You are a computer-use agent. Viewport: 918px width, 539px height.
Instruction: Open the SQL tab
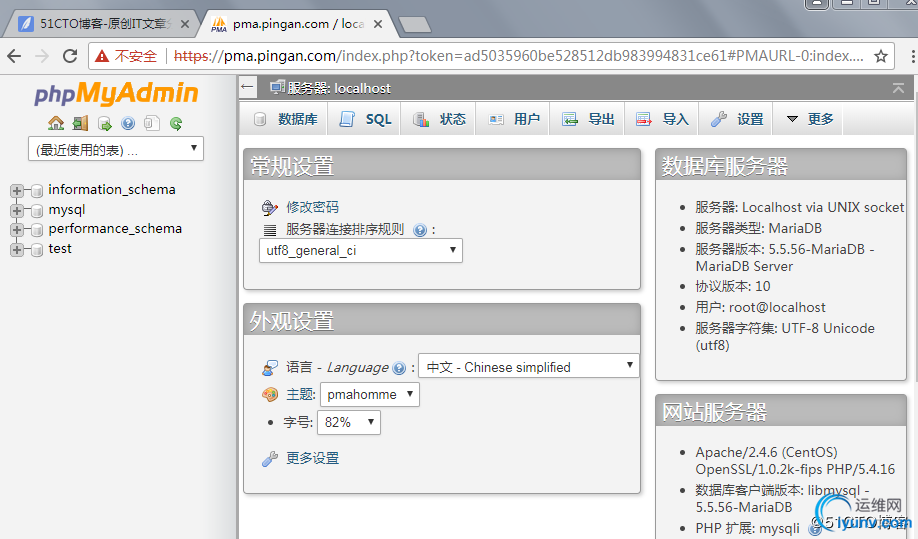point(365,119)
